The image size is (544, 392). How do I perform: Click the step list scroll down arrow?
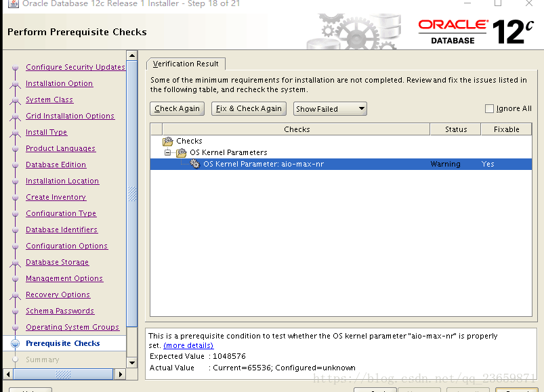(132, 363)
